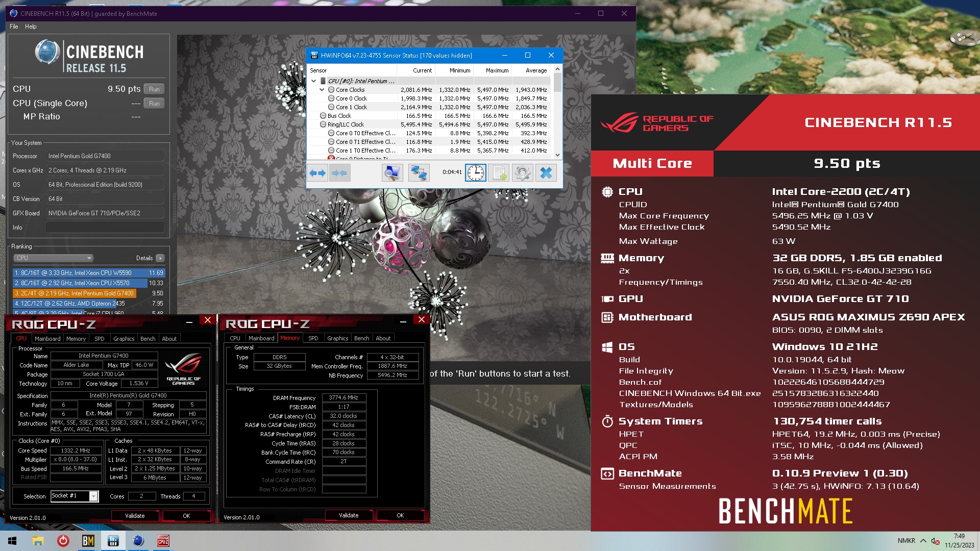Image resolution: width=980 pixels, height=551 pixels.
Task: Click Core 0 Clock sensor row icon
Action: pyautogui.click(x=331, y=98)
